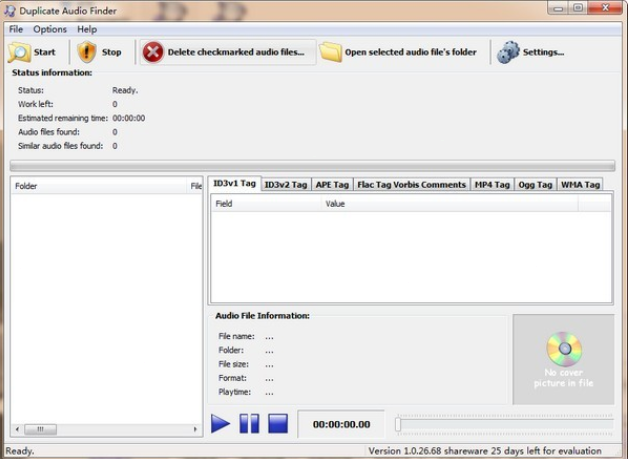This screenshot has height=459, width=629.
Task: Close the Duplicate Audio Finder window
Action: click(x=606, y=8)
